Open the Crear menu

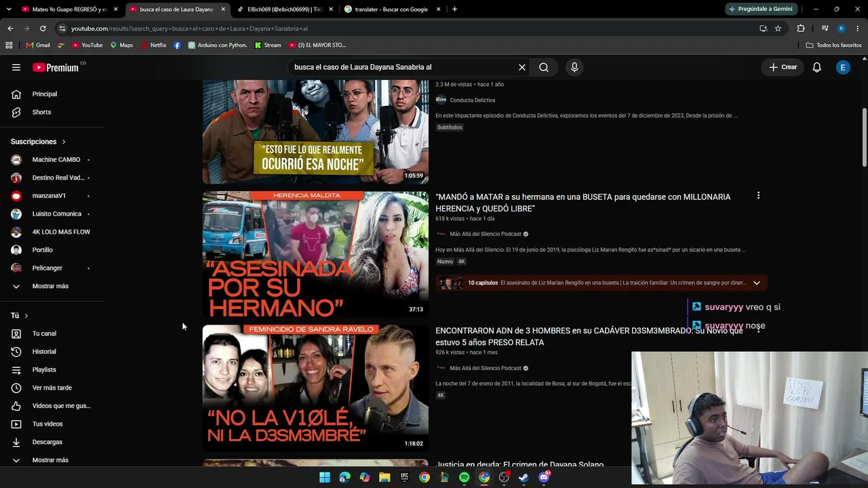coord(783,67)
